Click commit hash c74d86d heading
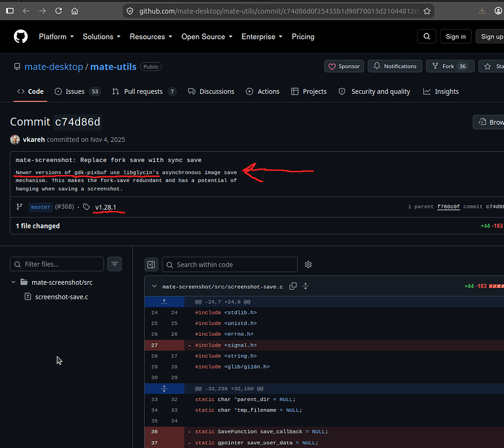Image resolution: width=504 pixels, height=448 pixels. 77,122
